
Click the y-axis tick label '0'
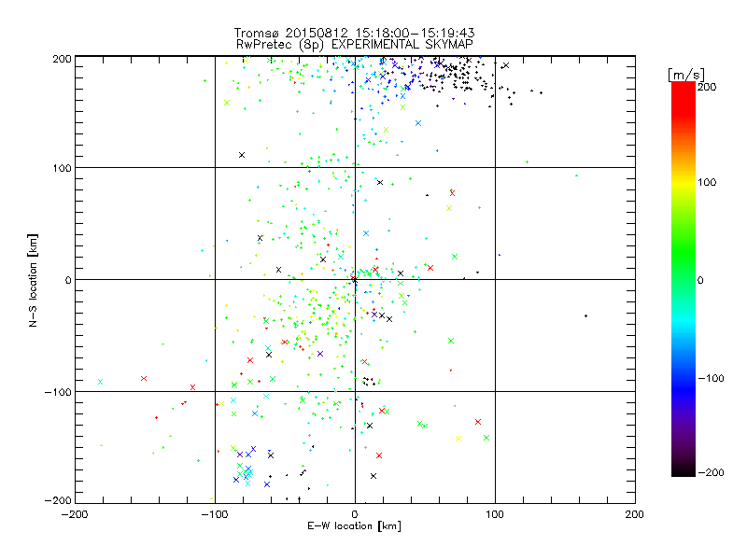pyautogui.click(x=68, y=281)
